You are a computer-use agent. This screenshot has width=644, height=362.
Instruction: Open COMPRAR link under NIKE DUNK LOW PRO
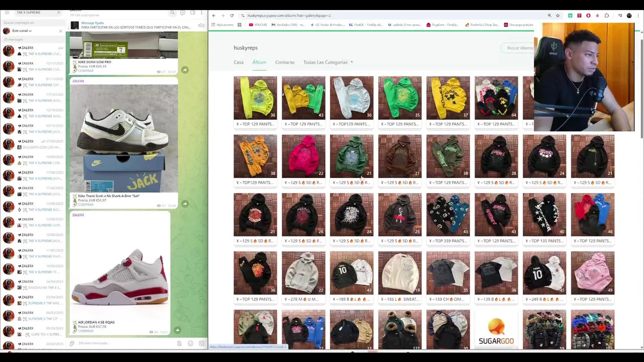tap(86, 70)
